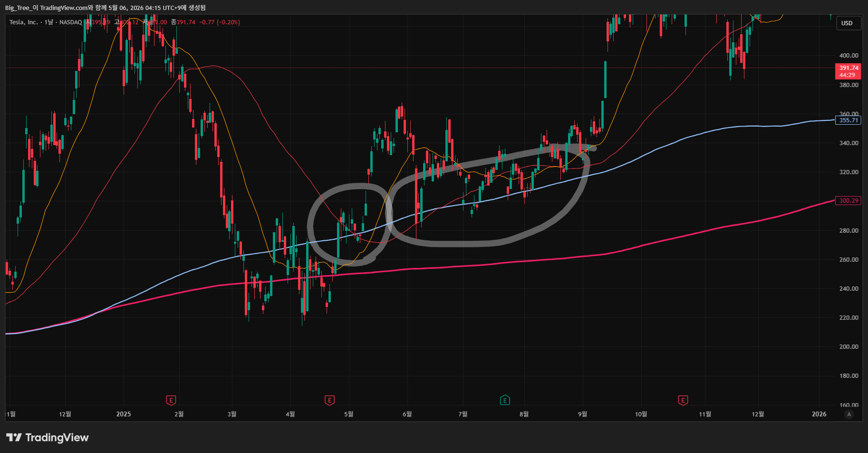Click the -0.77 (-0.20%) change value
The width and height of the screenshot is (868, 453).
click(x=220, y=22)
